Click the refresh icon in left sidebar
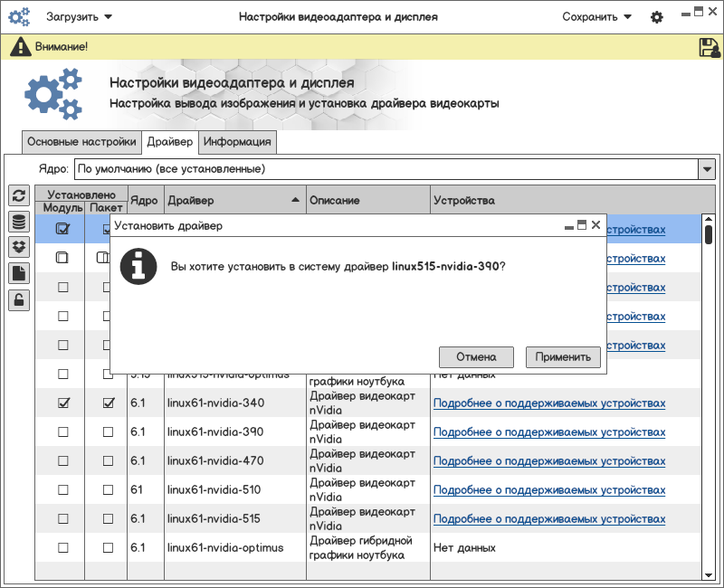This screenshot has height=588, width=724. [x=18, y=196]
